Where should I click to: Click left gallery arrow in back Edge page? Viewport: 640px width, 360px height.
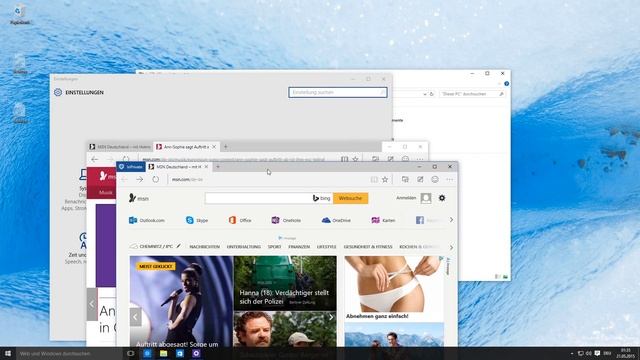(92, 304)
